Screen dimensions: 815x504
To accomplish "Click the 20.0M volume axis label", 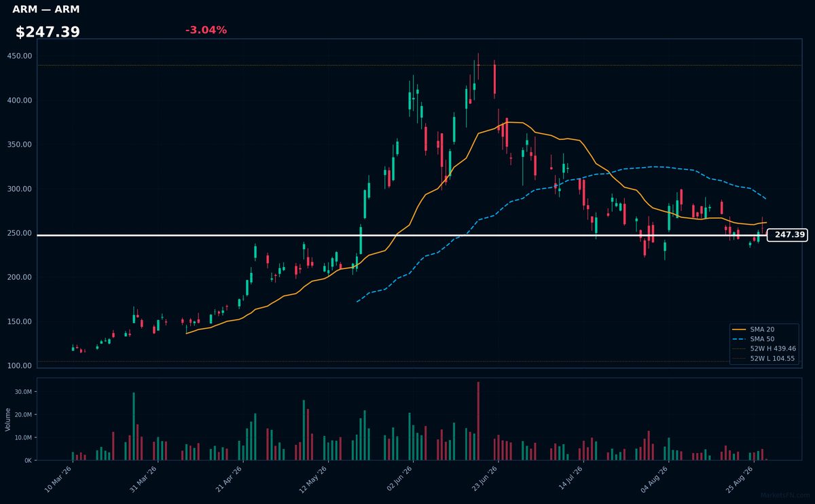I will click(23, 415).
